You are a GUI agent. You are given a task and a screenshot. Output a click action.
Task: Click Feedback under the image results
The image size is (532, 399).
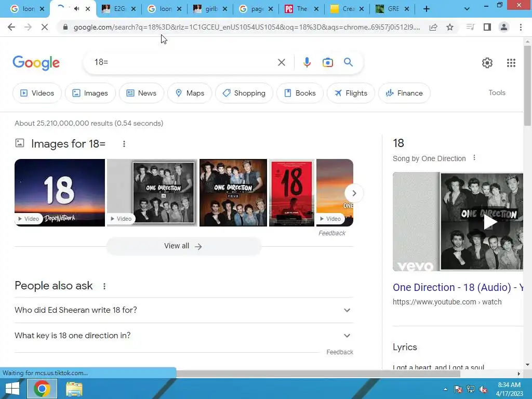pos(332,233)
